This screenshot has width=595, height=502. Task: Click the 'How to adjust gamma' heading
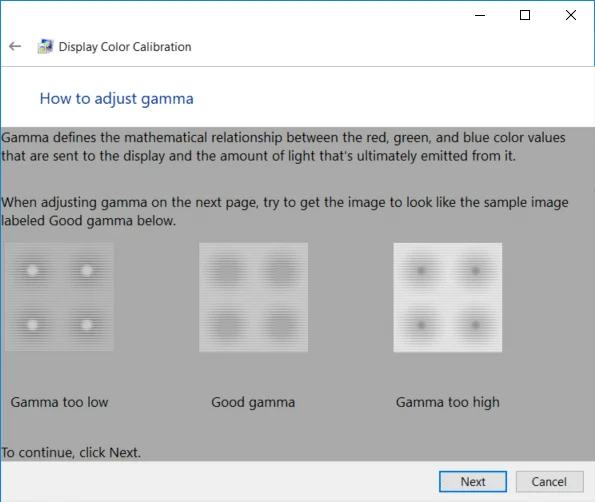point(116,99)
